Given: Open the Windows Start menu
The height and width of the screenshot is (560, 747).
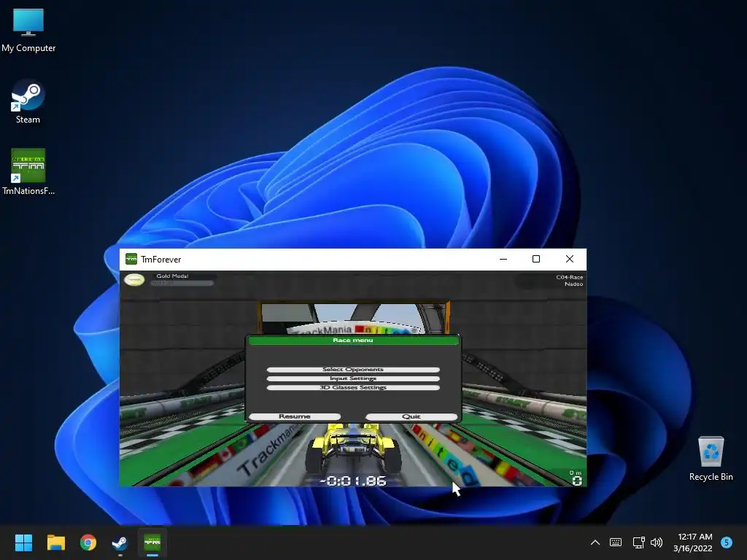Looking at the screenshot, I should 23,542.
